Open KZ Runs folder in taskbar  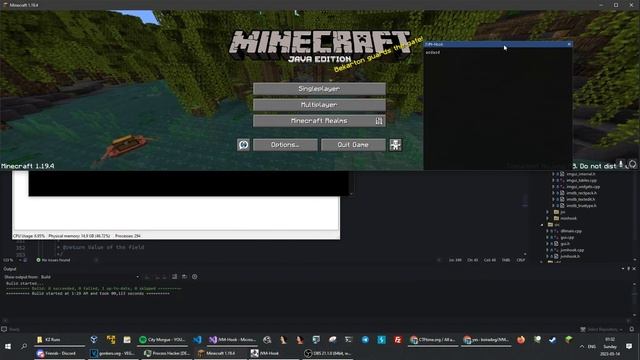pos(59,340)
